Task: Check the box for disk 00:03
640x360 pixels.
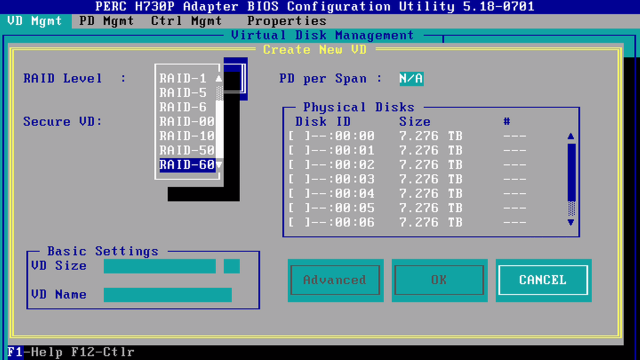Action: pos(299,179)
